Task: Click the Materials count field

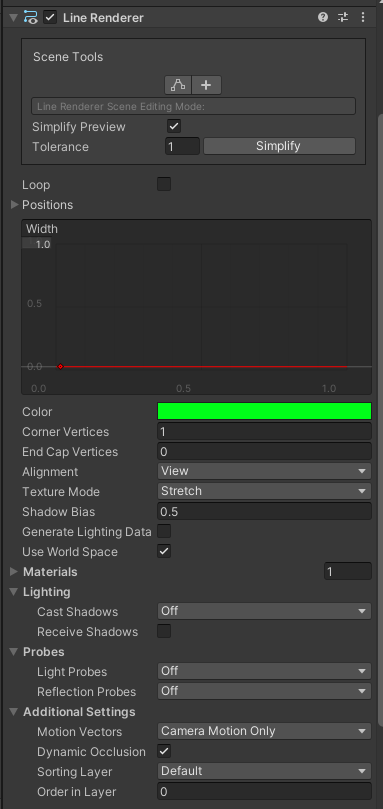Action: pyautogui.click(x=348, y=571)
